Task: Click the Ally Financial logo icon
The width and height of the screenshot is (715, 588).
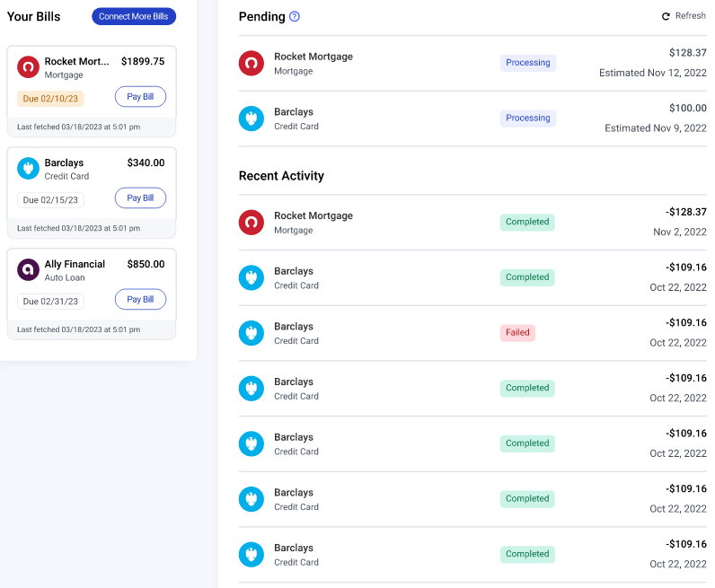Action: pos(28,270)
